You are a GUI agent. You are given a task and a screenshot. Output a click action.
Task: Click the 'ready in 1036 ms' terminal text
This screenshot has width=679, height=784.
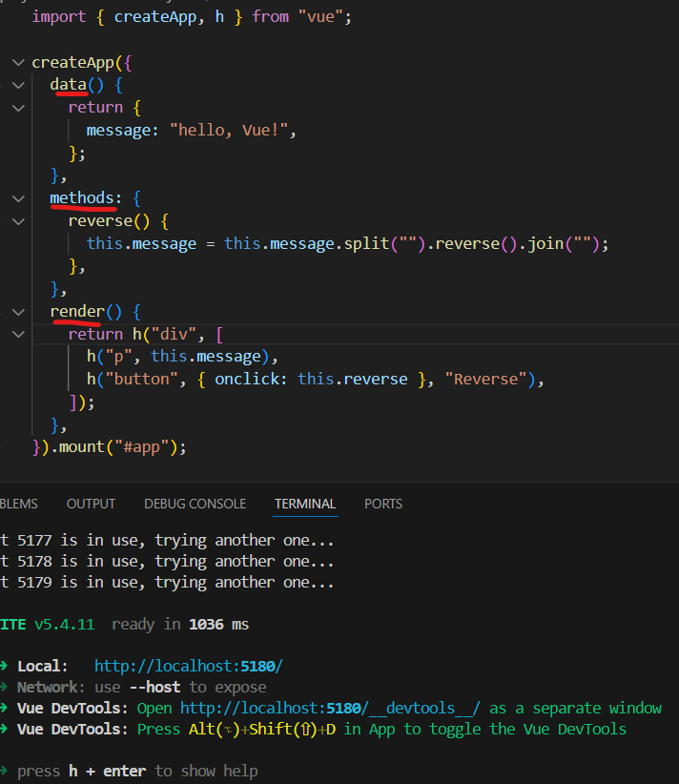(x=180, y=625)
